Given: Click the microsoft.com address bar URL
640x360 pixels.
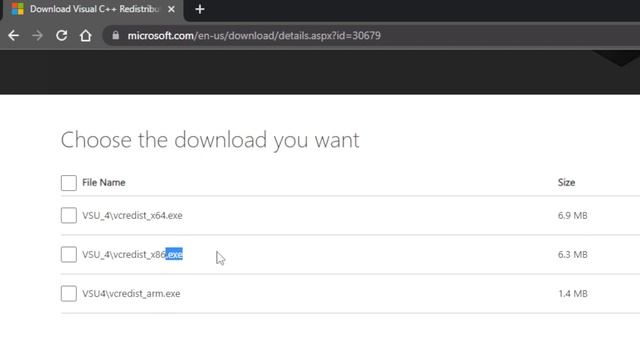Looking at the screenshot, I should [x=254, y=36].
